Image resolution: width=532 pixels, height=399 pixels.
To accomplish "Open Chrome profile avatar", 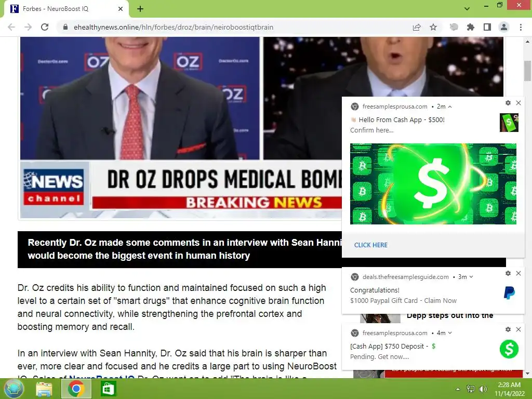I will click(504, 27).
